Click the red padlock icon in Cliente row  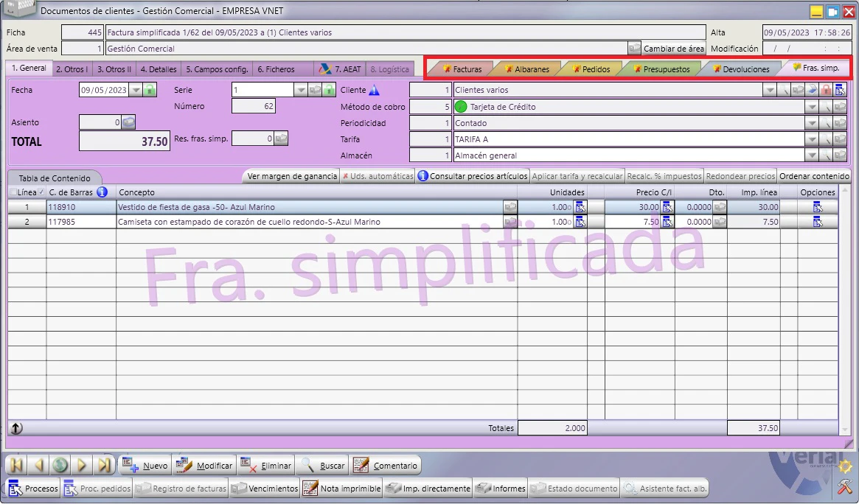click(x=826, y=90)
